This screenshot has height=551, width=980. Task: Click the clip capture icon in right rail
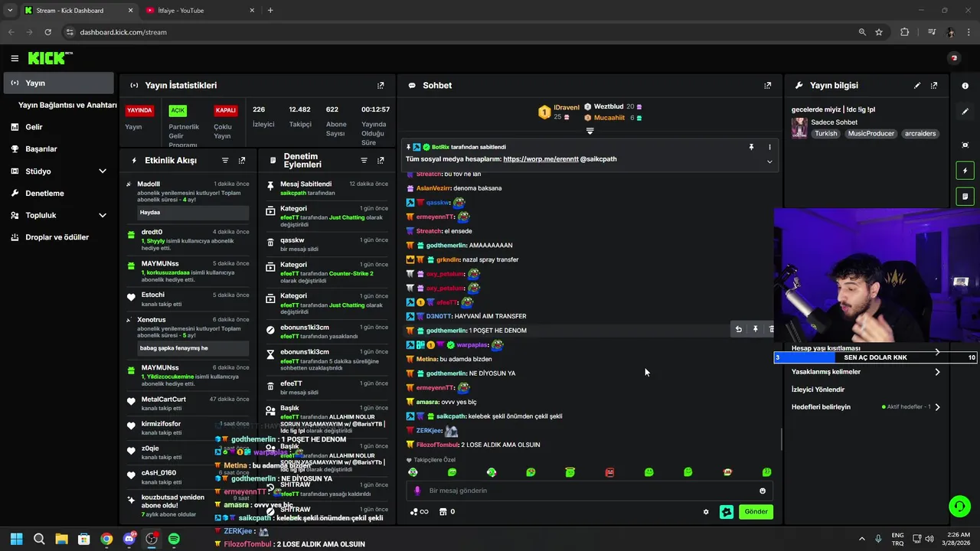click(965, 145)
